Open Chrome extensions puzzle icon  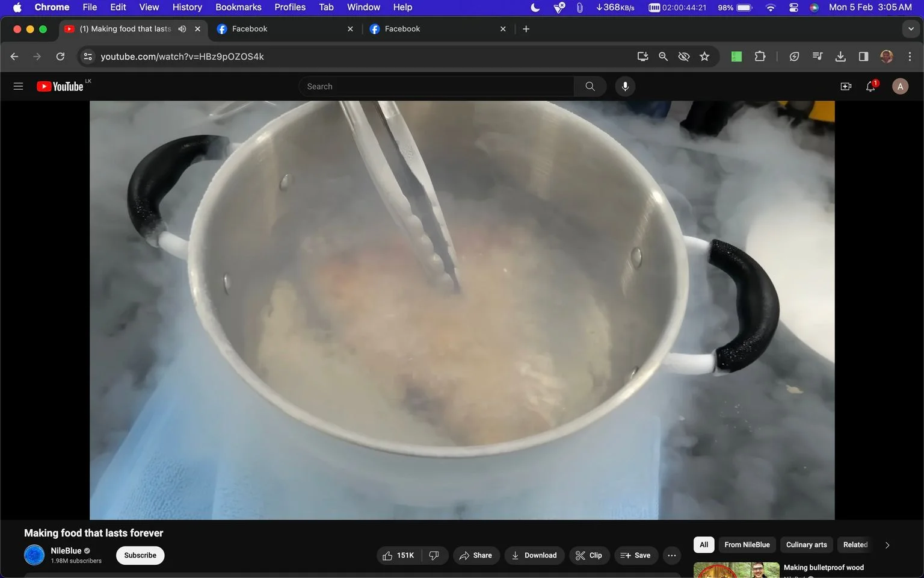click(760, 57)
